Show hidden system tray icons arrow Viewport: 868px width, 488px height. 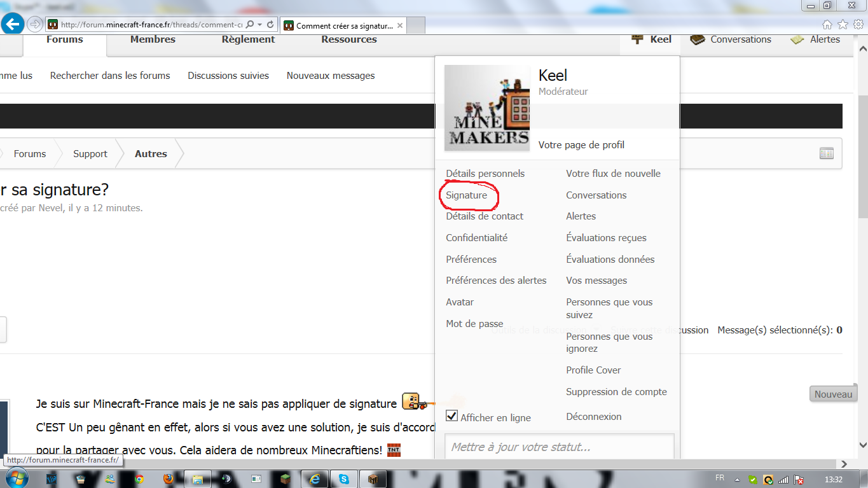[737, 479]
